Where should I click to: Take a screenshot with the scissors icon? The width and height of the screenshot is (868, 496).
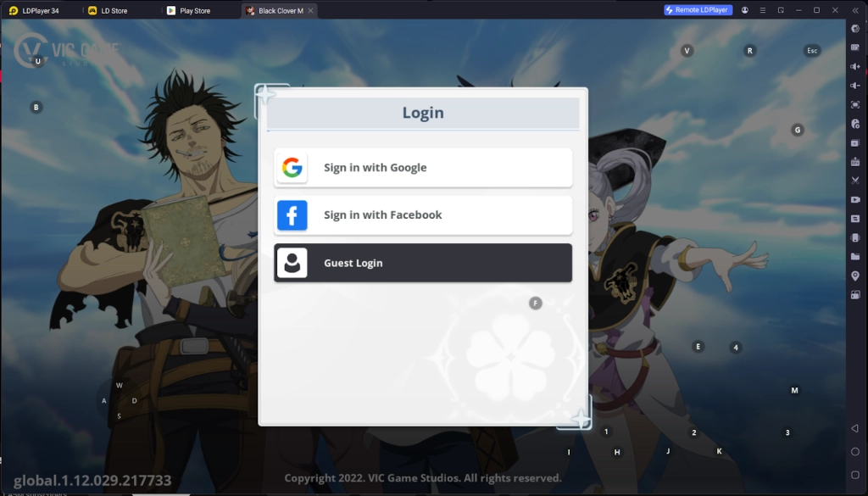click(855, 181)
